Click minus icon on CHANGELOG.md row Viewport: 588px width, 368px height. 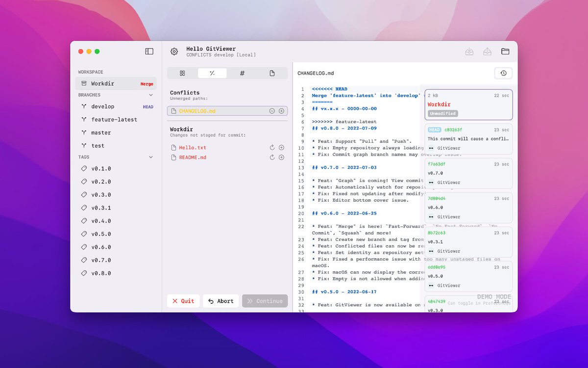(x=272, y=111)
